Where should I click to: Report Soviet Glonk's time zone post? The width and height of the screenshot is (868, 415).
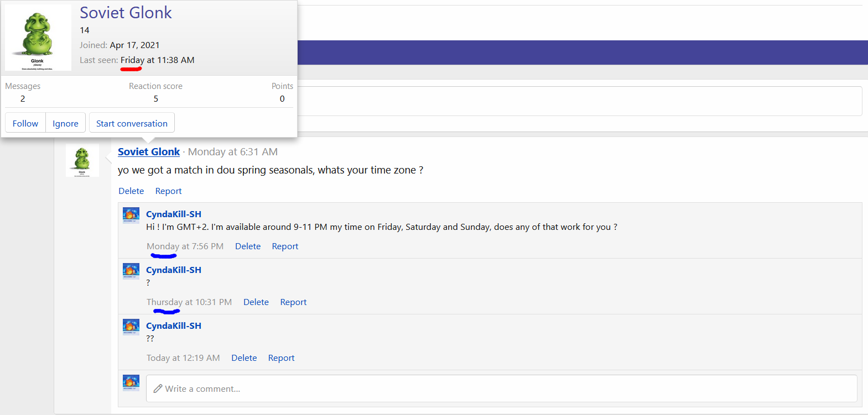coord(168,191)
